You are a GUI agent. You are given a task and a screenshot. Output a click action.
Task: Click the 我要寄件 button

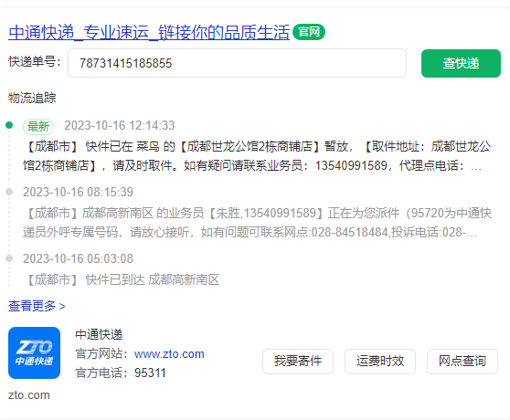click(298, 362)
